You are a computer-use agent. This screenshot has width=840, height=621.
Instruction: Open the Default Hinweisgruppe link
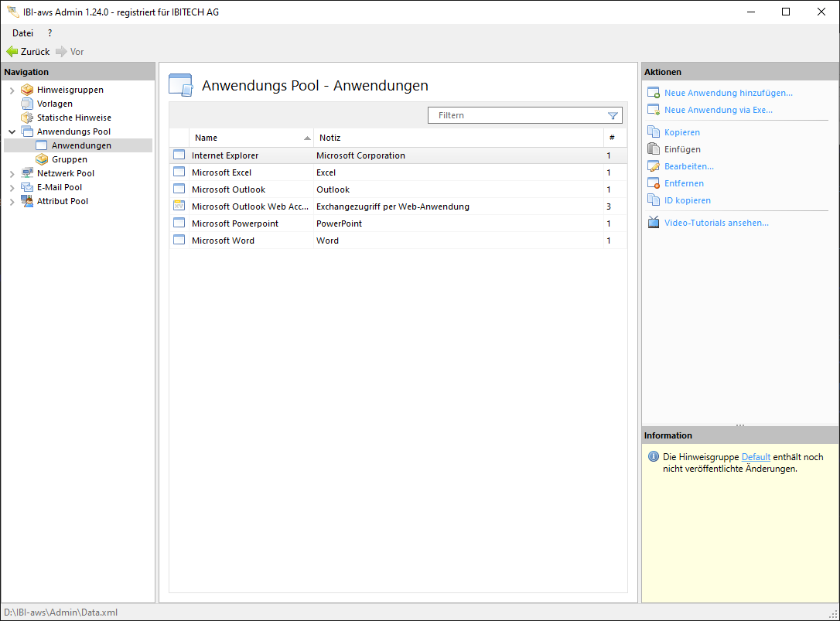click(x=756, y=457)
